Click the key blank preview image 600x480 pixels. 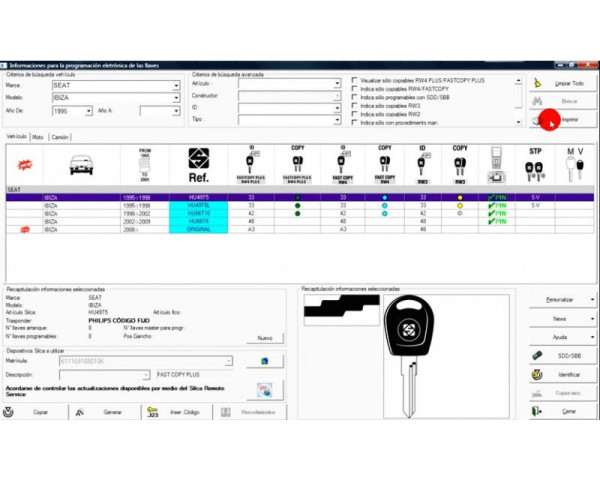(x=410, y=346)
